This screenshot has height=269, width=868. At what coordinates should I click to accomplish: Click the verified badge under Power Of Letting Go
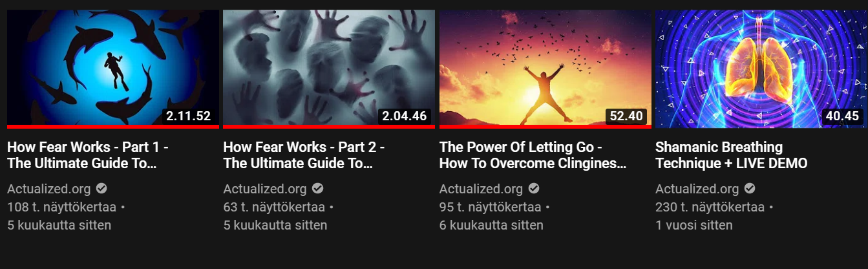coord(533,189)
